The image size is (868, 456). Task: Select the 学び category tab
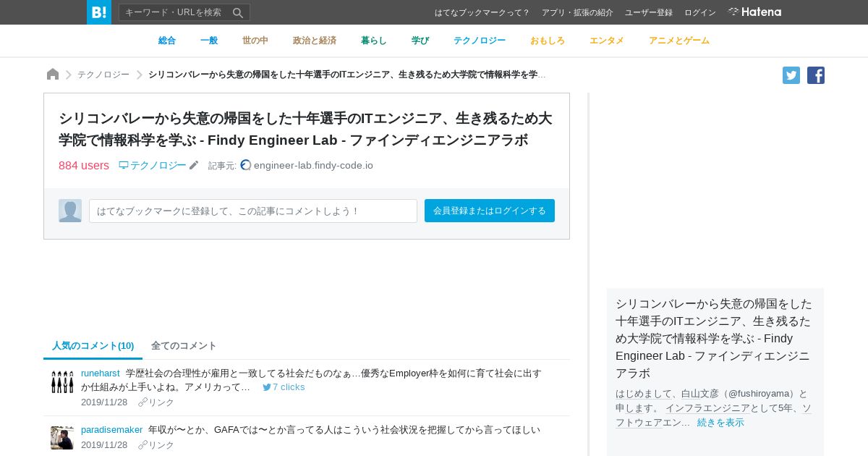tap(420, 41)
